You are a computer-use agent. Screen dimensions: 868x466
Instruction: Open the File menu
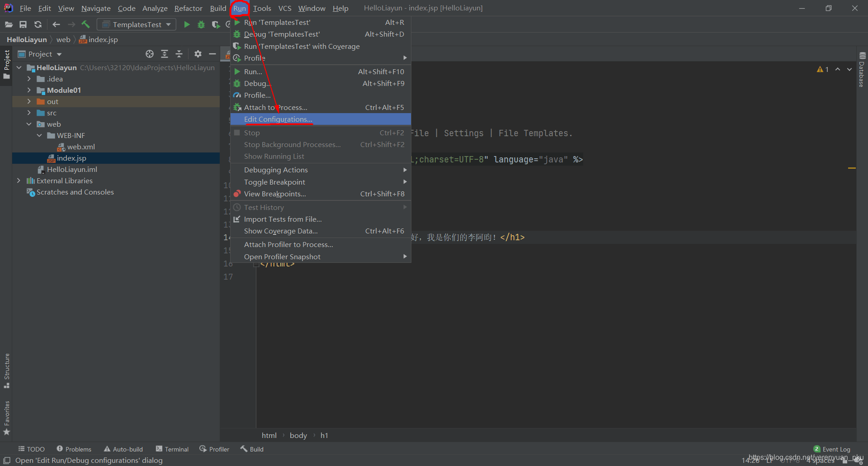point(25,8)
